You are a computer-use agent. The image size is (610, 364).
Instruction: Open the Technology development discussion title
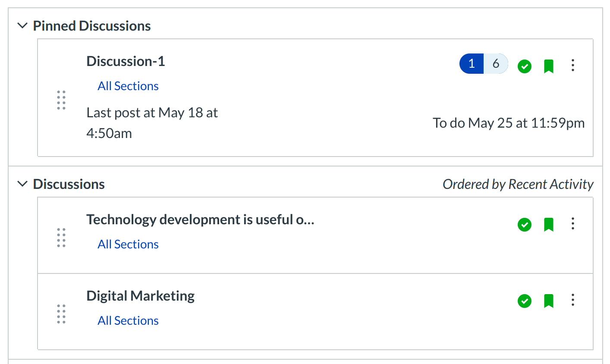click(x=200, y=220)
